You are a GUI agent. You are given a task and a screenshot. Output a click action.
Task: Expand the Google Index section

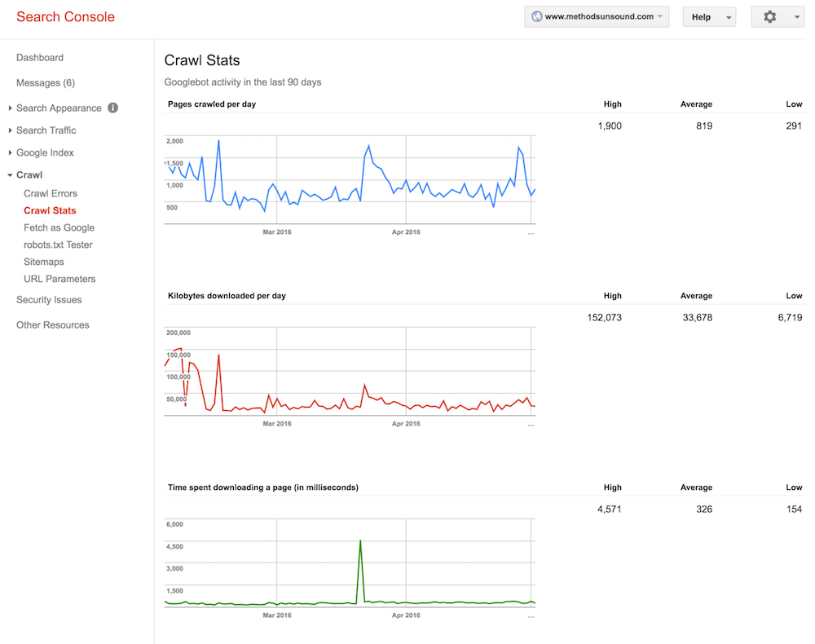(44, 152)
